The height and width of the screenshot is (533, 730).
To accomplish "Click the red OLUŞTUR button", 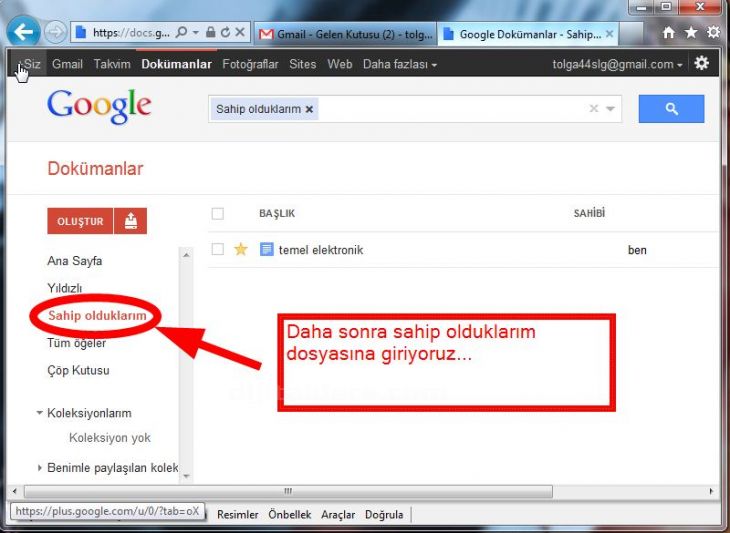I will click(x=80, y=221).
